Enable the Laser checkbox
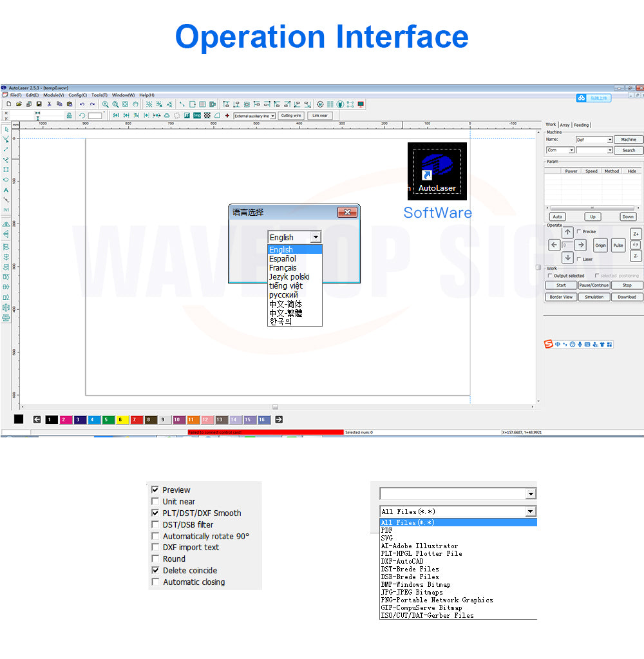The width and height of the screenshot is (644, 659). [579, 259]
